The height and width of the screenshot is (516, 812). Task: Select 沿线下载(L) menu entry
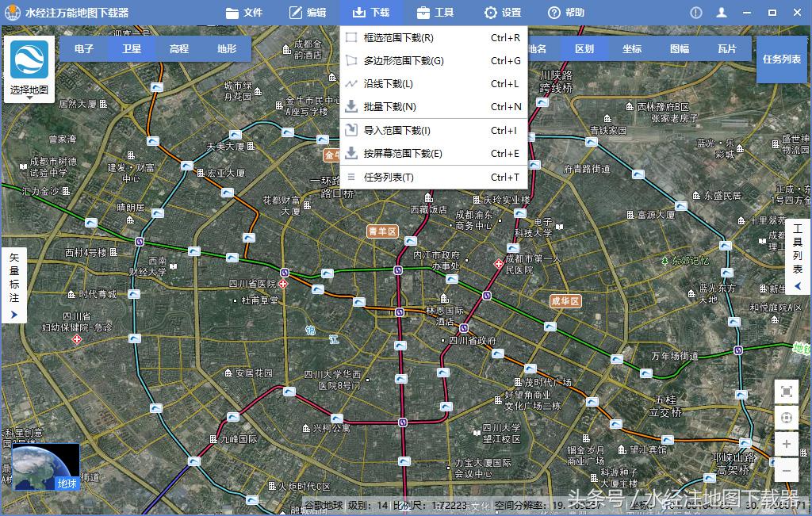point(433,84)
